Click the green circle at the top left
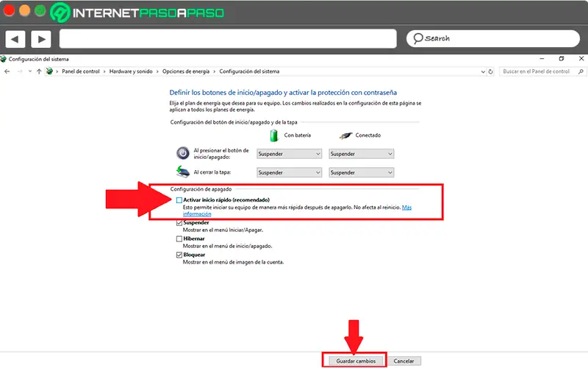The height and width of the screenshot is (368, 588). tap(40, 11)
